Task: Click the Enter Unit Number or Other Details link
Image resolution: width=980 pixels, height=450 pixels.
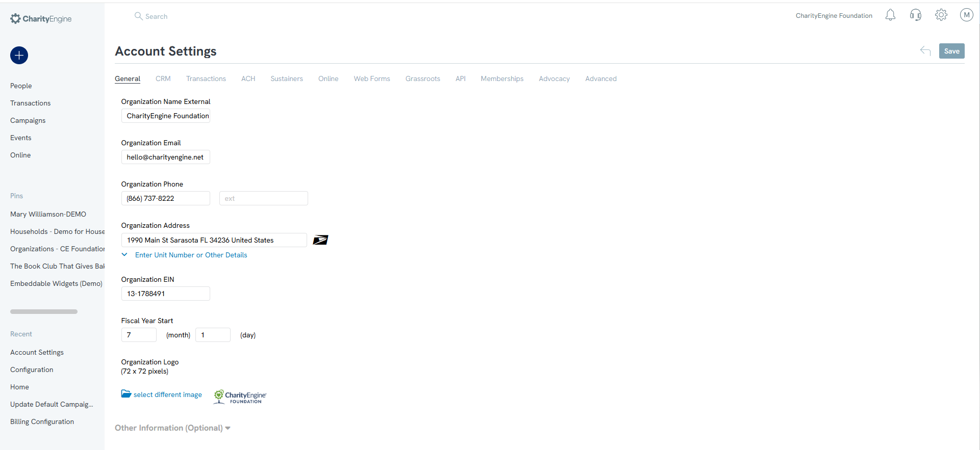Action: pos(191,255)
